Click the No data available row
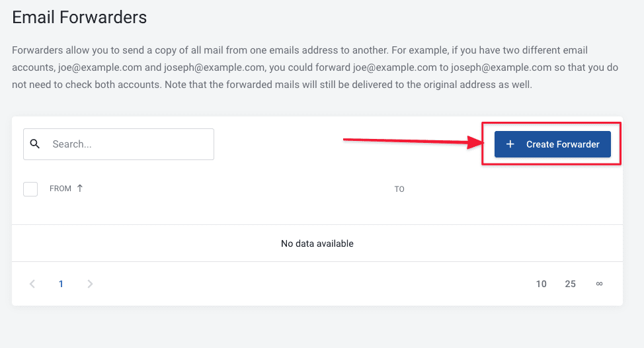 point(317,243)
